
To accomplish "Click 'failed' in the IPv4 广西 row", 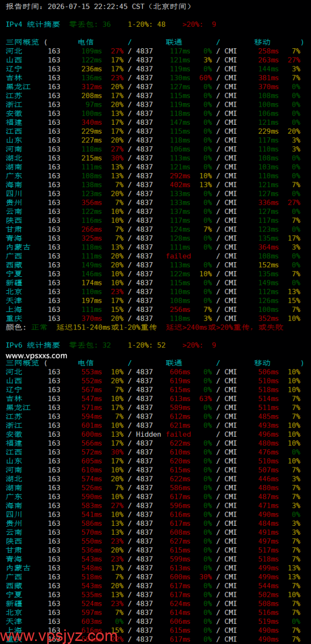I will point(179,256).
